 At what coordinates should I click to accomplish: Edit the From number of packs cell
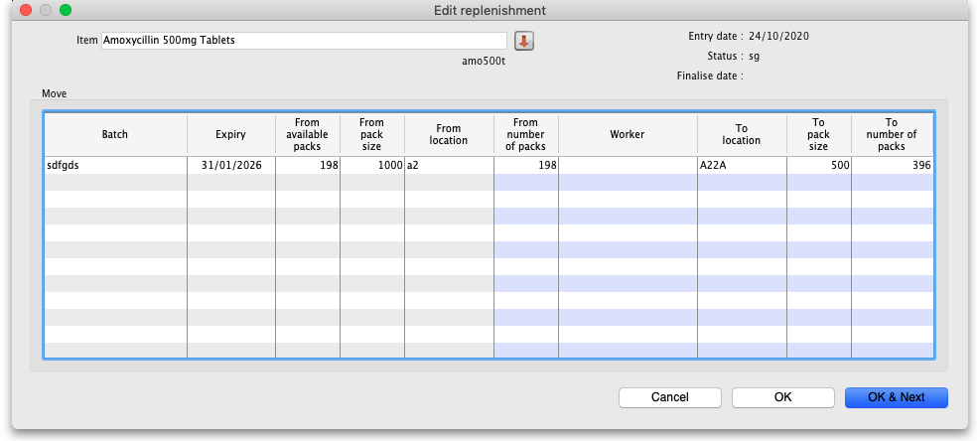(526, 166)
